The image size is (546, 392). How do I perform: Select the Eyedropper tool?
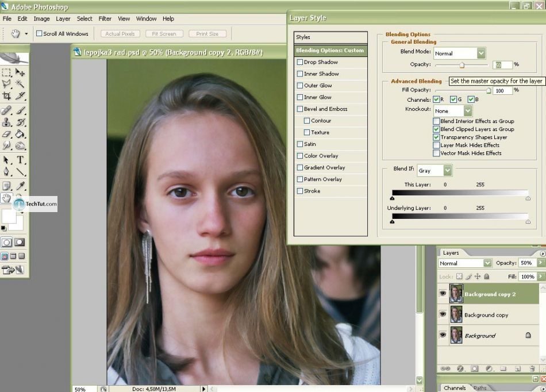click(20, 186)
